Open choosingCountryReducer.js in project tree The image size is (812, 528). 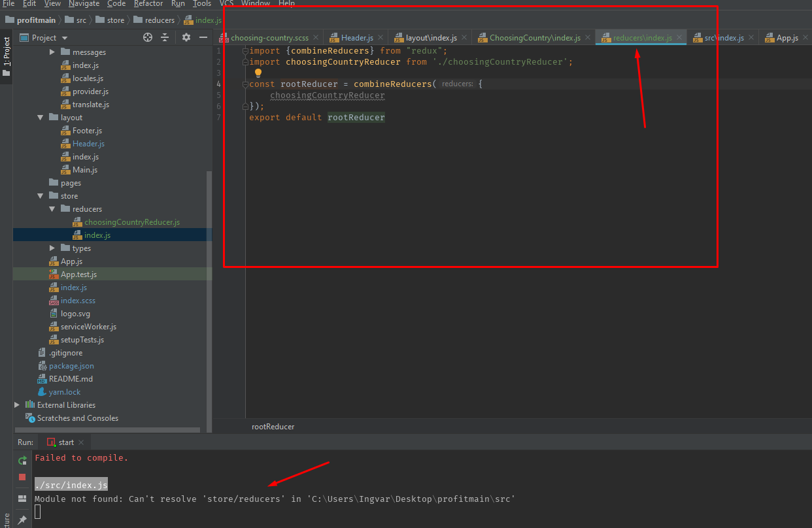[131, 222]
